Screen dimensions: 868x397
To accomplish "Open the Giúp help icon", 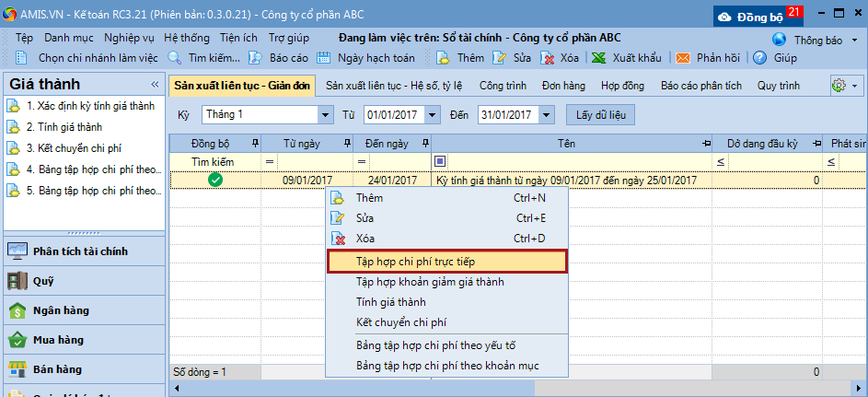I will click(x=760, y=57).
